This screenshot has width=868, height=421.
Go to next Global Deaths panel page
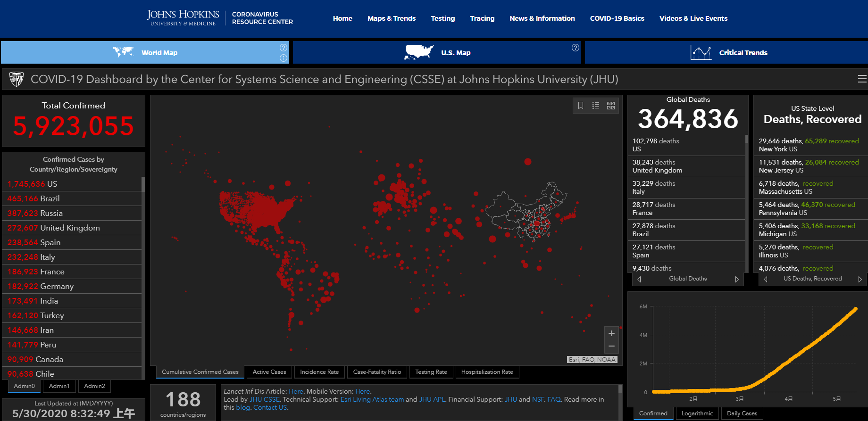736,279
